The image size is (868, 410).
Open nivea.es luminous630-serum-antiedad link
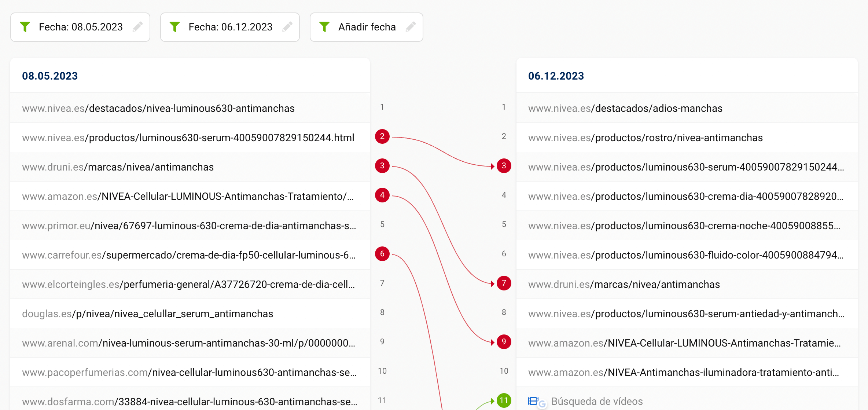coord(686,314)
